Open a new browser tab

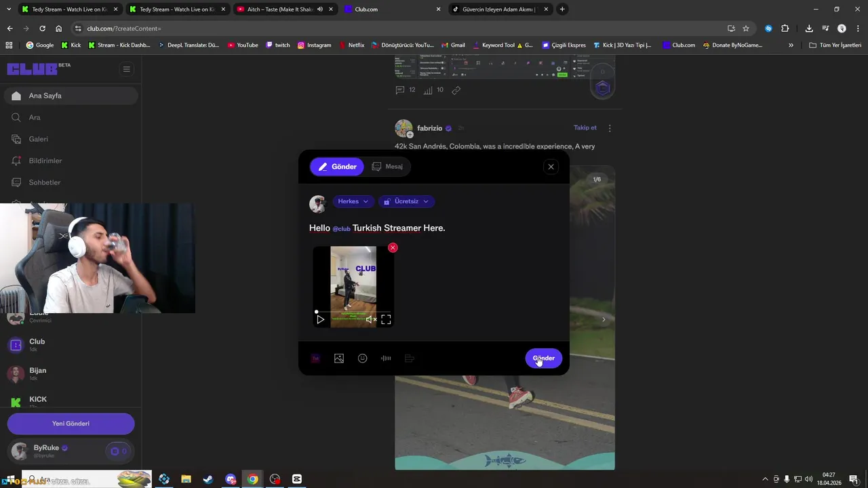tap(562, 9)
